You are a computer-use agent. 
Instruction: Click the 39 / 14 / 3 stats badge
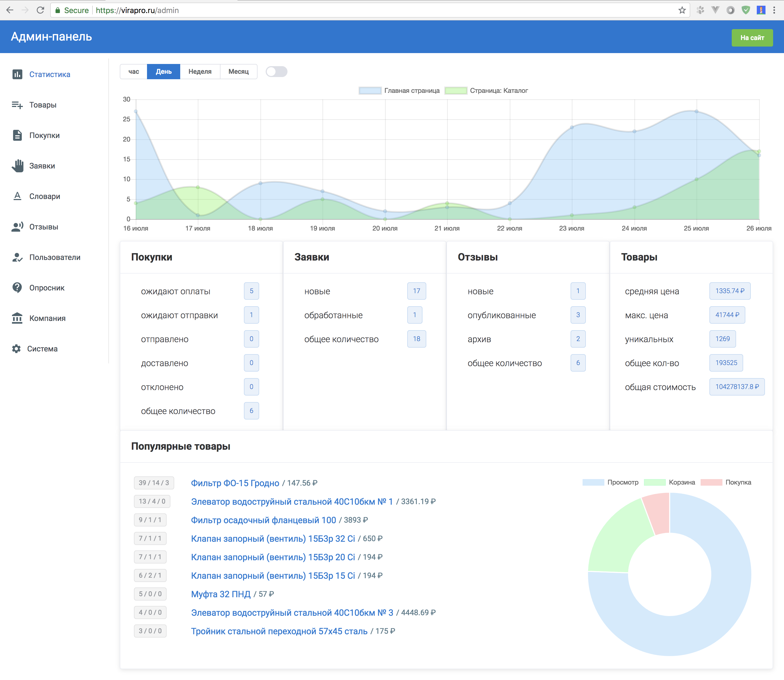click(154, 483)
